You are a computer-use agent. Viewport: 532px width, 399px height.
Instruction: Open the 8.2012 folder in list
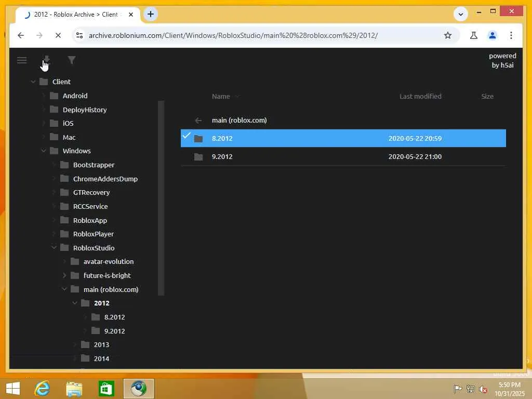222,138
